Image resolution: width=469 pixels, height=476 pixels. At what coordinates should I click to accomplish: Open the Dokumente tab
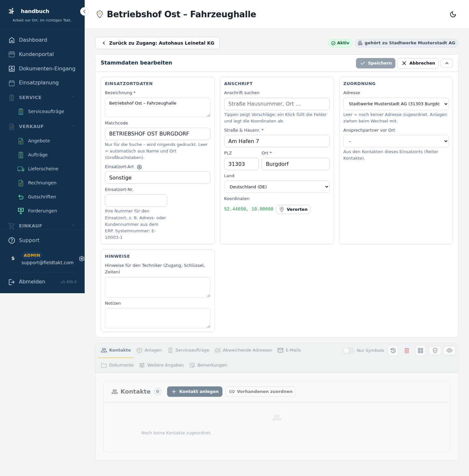(x=117, y=365)
